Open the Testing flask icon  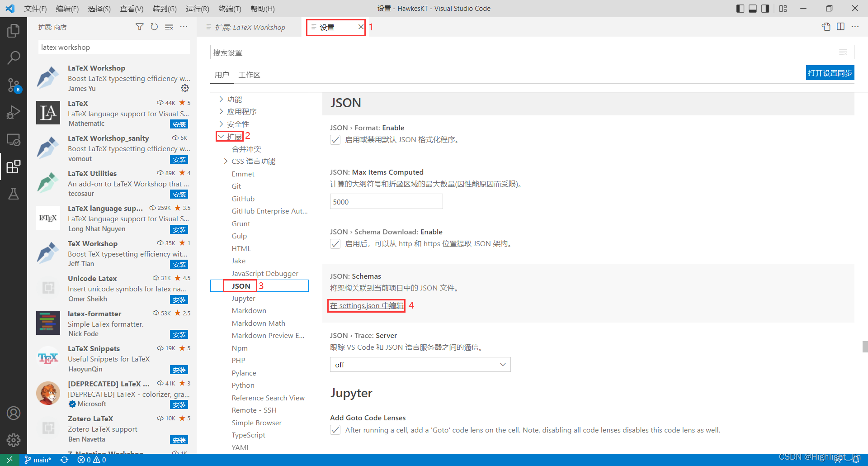(x=14, y=194)
